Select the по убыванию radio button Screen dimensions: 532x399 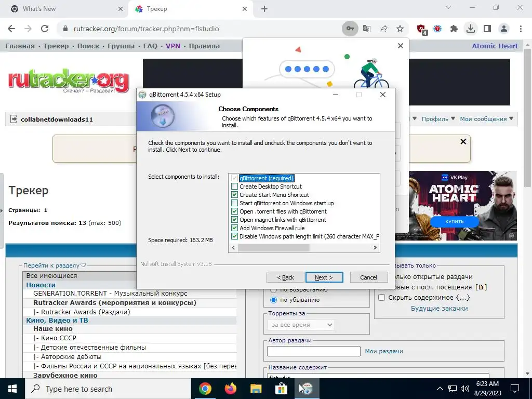coord(273,300)
